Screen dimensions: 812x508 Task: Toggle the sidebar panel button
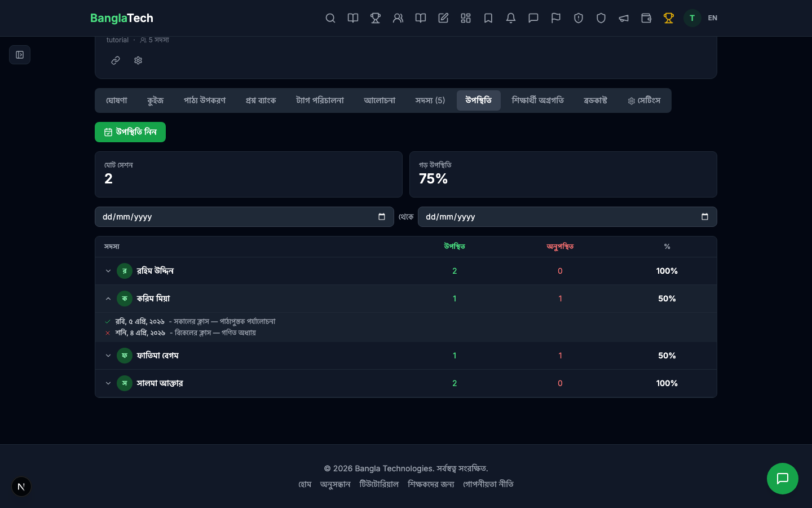20,55
